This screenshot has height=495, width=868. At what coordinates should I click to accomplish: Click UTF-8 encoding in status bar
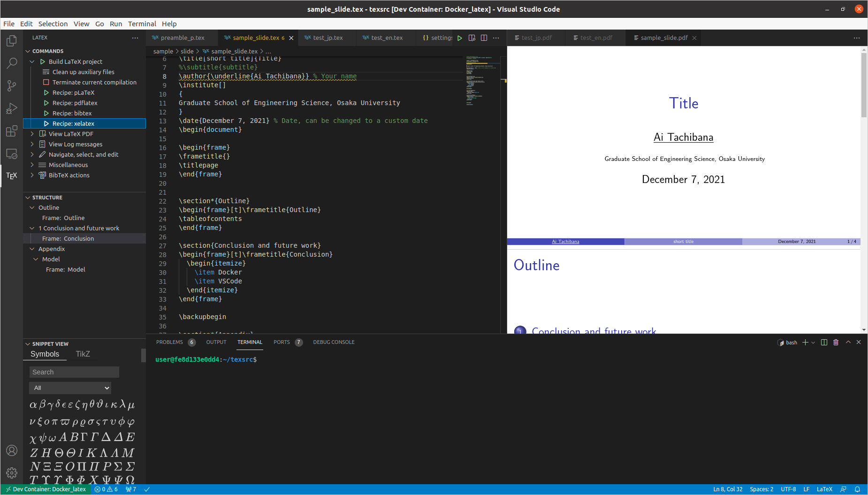tap(788, 489)
